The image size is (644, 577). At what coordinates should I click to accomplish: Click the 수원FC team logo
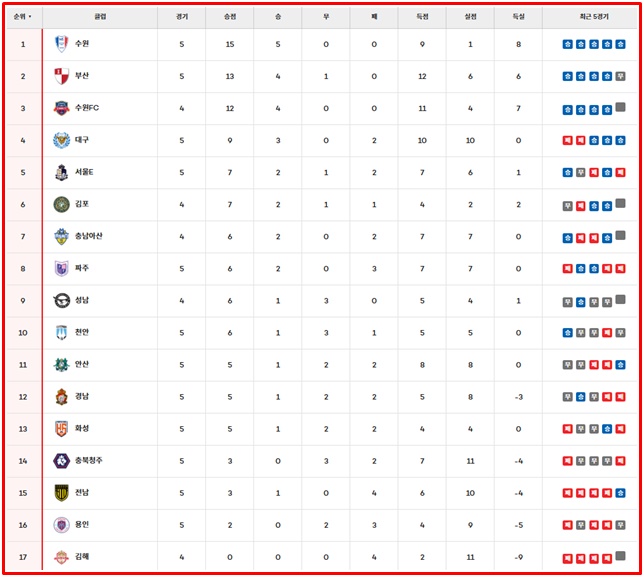62,108
